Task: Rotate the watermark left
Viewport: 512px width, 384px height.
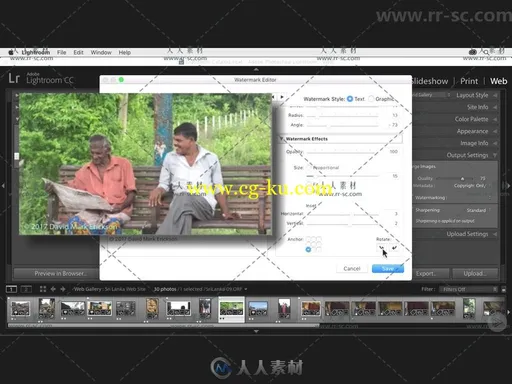Action: pos(382,248)
